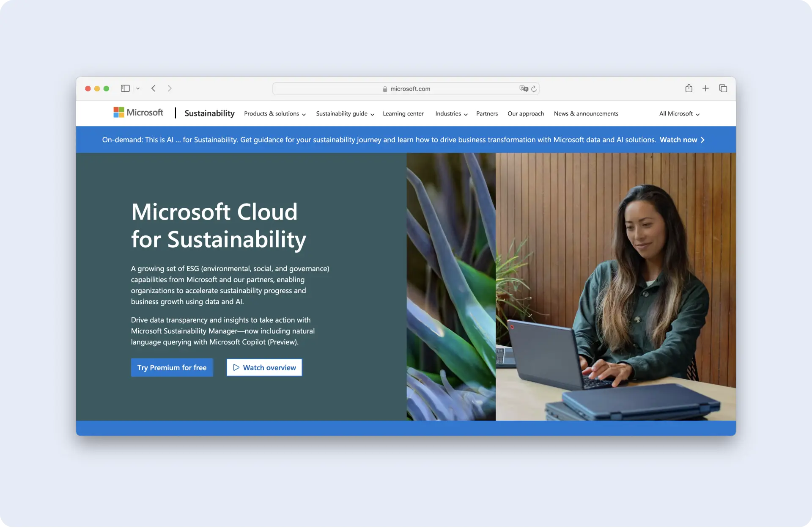The height and width of the screenshot is (529, 812).
Task: Open a new tab with plus icon
Action: [x=705, y=88]
